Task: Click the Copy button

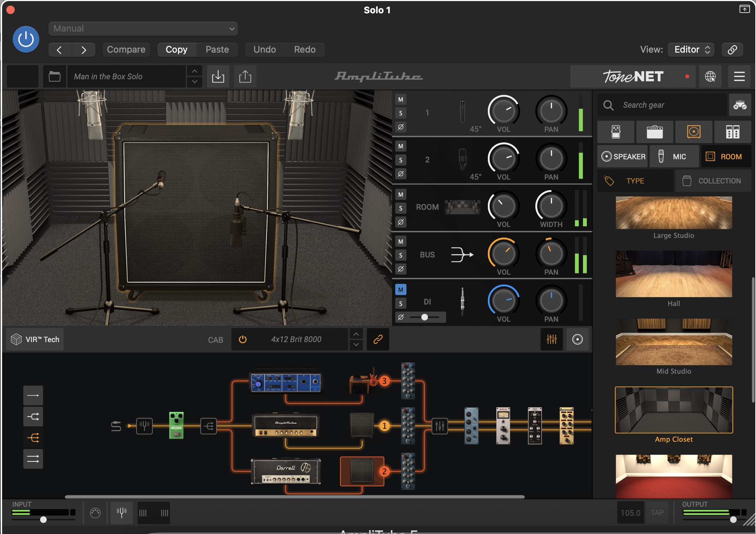Action: (177, 49)
